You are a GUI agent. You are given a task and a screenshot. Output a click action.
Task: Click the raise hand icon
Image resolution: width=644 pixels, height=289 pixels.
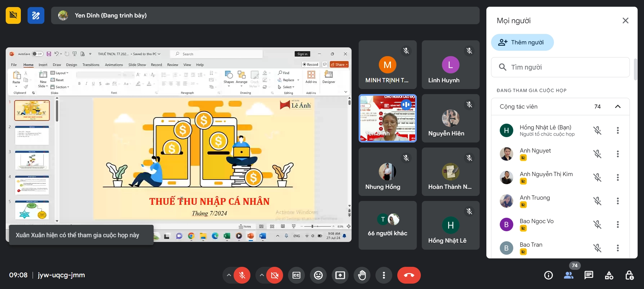pyautogui.click(x=362, y=275)
